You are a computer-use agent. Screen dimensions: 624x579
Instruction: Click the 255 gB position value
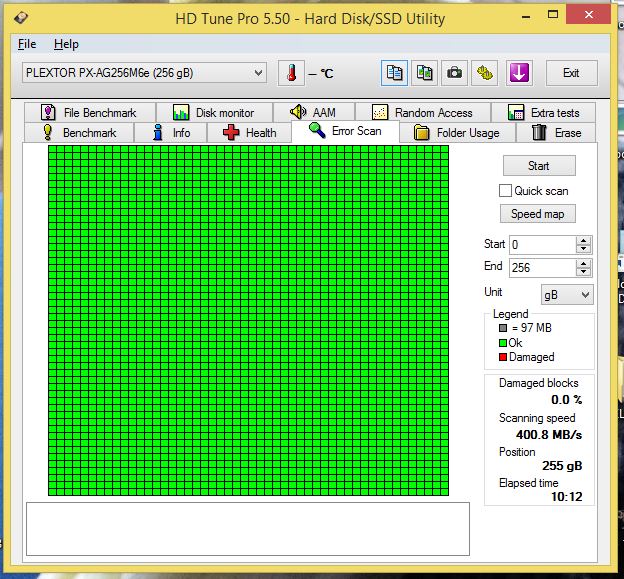point(562,466)
